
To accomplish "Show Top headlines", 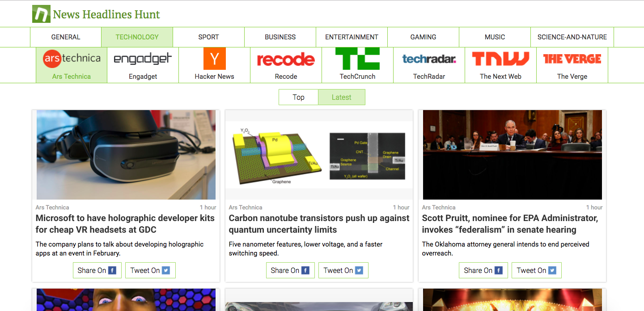I will point(298,97).
